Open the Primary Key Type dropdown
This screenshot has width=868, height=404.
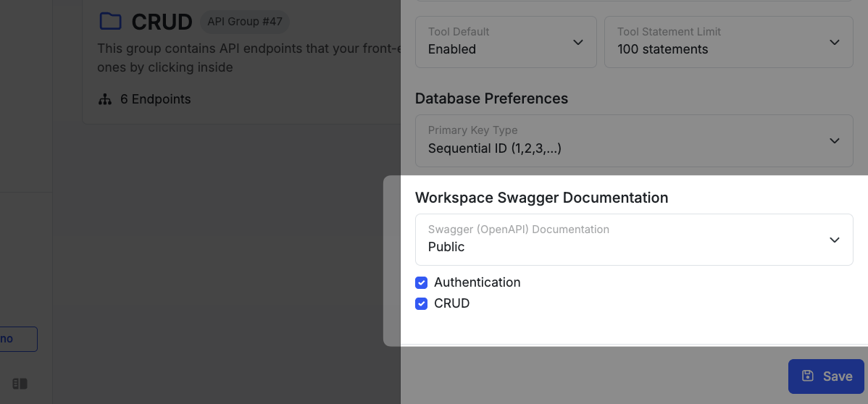(x=634, y=140)
